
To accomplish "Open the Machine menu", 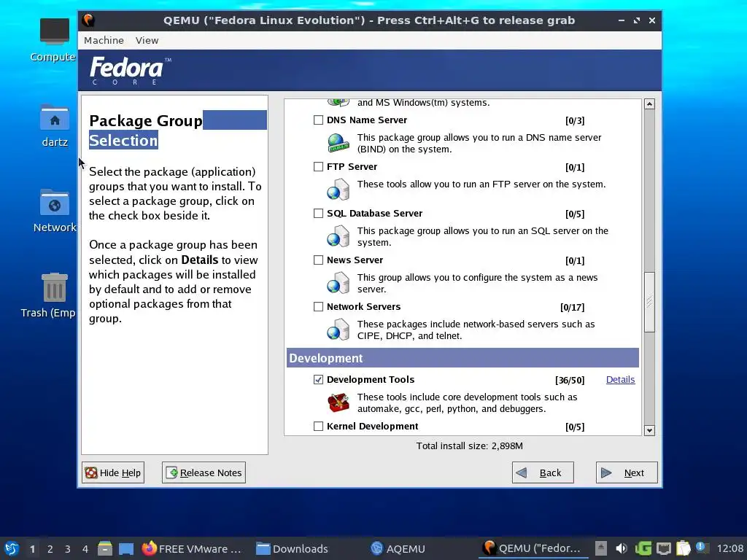I will click(104, 41).
